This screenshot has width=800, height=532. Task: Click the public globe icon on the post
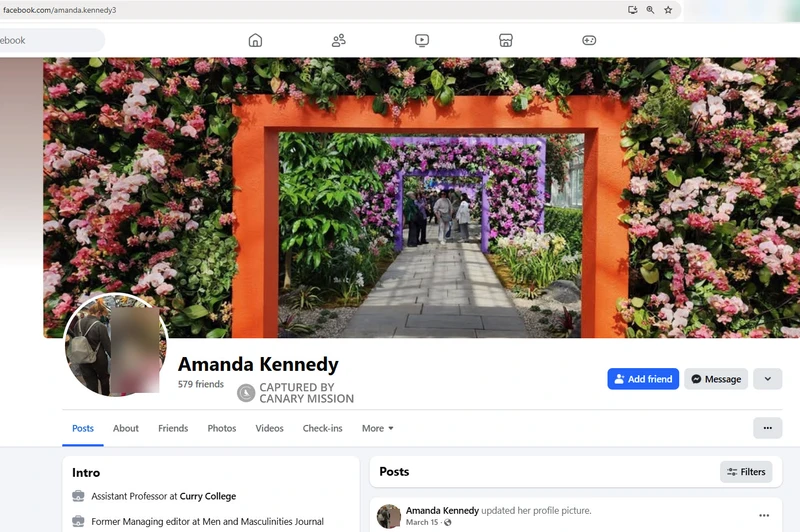447,522
